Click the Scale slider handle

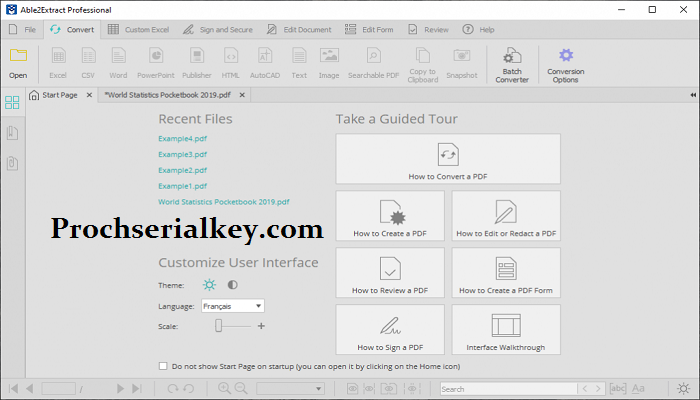pos(218,326)
